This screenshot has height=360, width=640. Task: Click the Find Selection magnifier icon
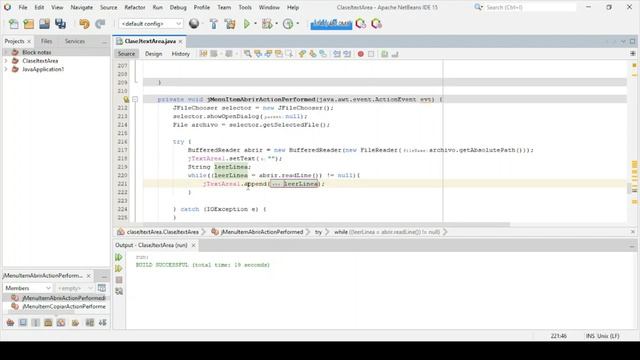point(247,53)
